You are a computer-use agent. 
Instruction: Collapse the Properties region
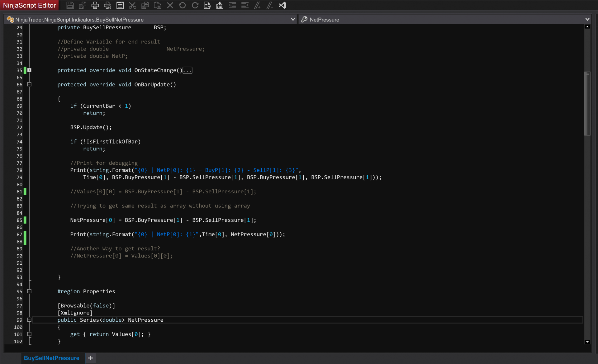[x=29, y=291]
